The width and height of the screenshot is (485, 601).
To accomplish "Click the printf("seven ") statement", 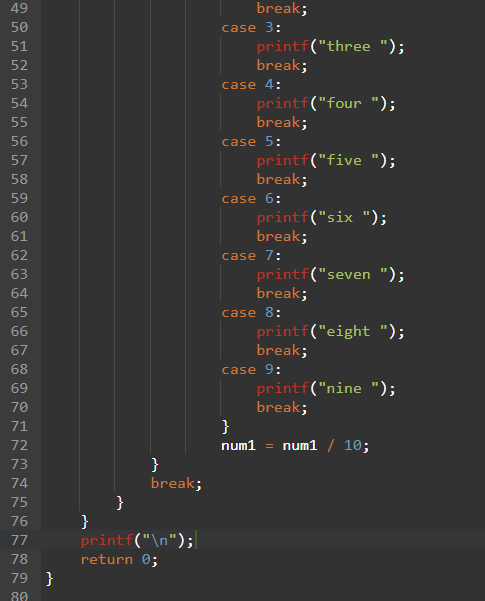I will 330,274.
